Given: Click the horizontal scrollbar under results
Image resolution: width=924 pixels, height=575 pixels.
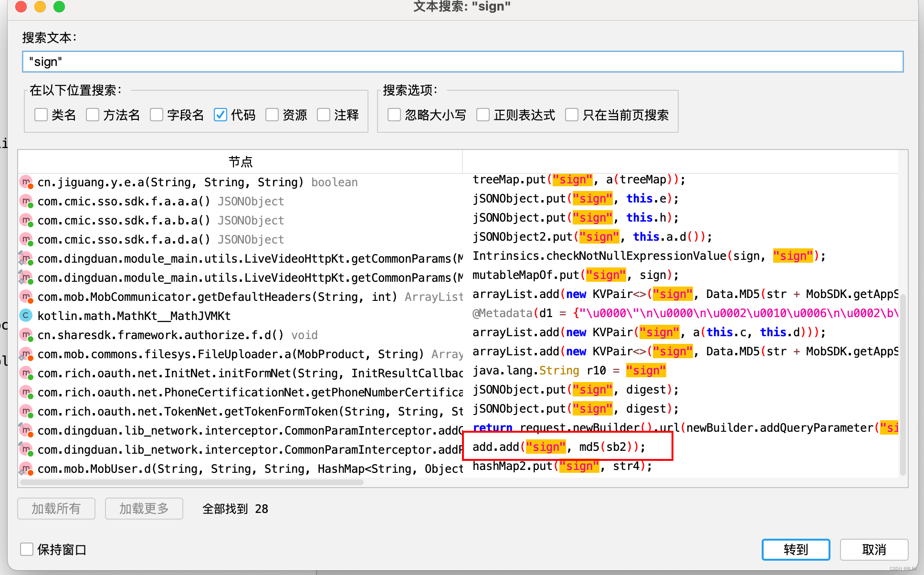Looking at the screenshot, I should 192,482.
